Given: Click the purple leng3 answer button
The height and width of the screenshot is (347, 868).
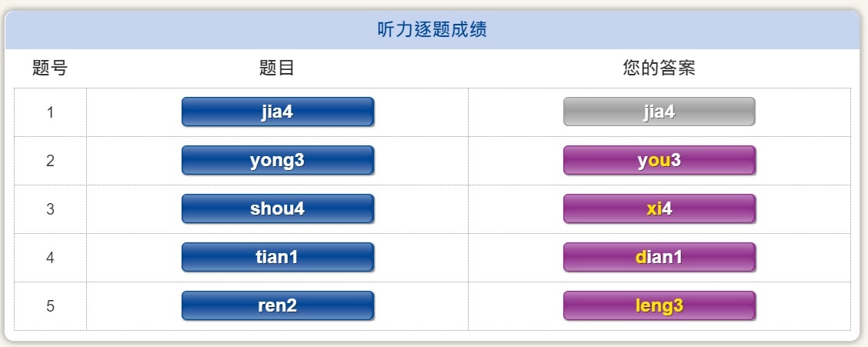Looking at the screenshot, I should tap(659, 305).
